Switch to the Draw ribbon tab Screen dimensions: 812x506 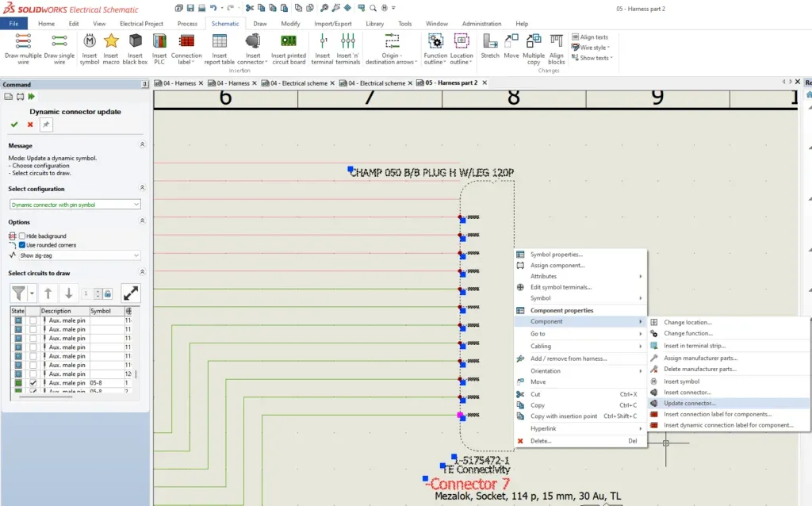[x=260, y=24]
